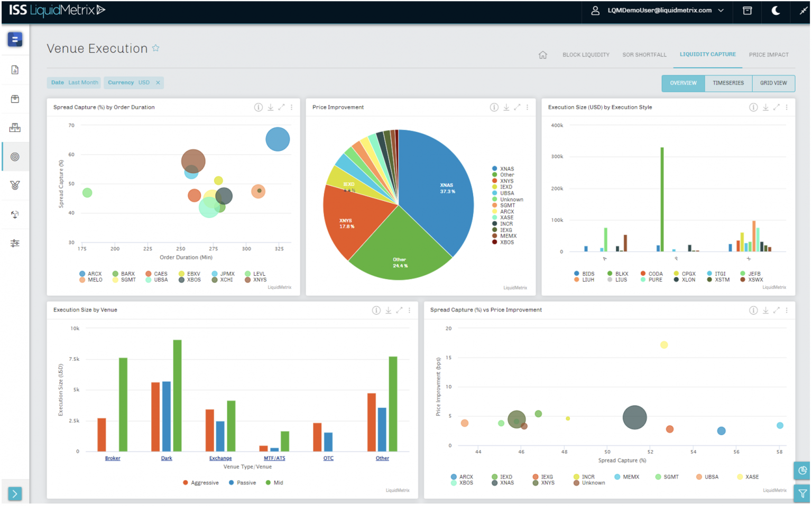The height and width of the screenshot is (506, 812).
Task: Switch to the Price Impact tab
Action: tap(768, 55)
